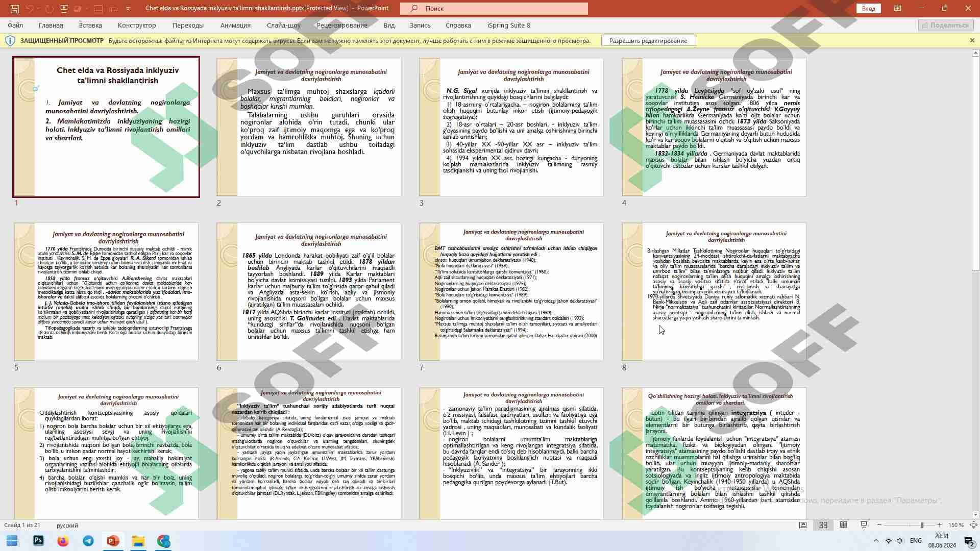Switch to the Слайд-шоу tab
Screen dimensions: 980x551
tap(284, 25)
